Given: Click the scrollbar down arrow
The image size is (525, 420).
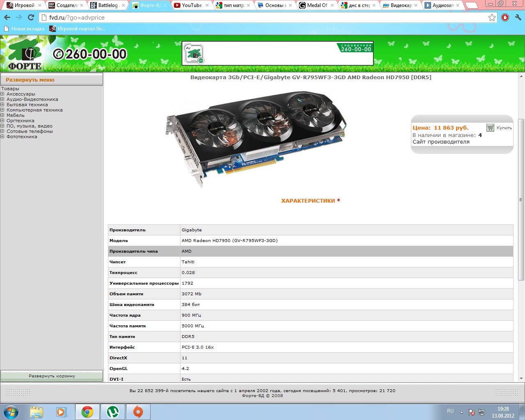Looking at the screenshot, I should coord(521,379).
